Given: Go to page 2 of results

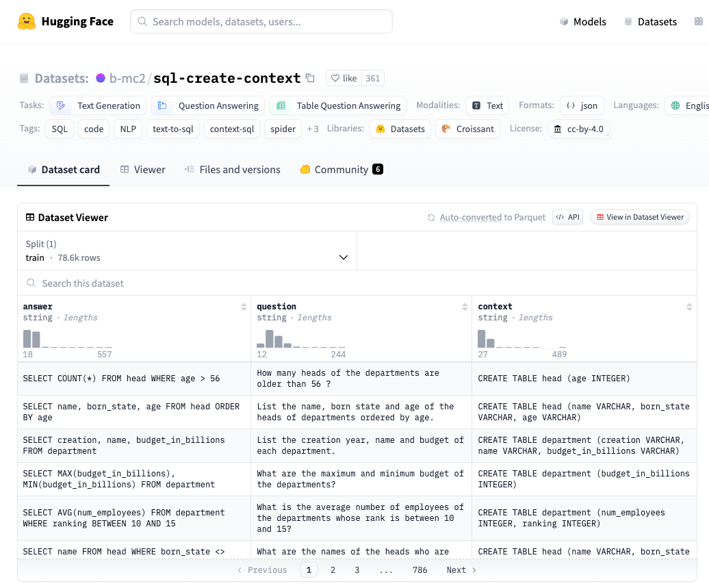Looking at the screenshot, I should pos(333,570).
